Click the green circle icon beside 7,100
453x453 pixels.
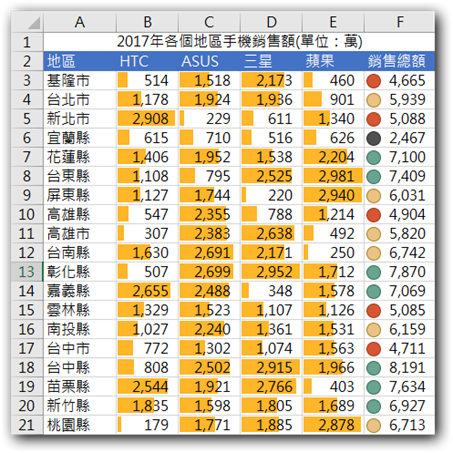pos(374,157)
